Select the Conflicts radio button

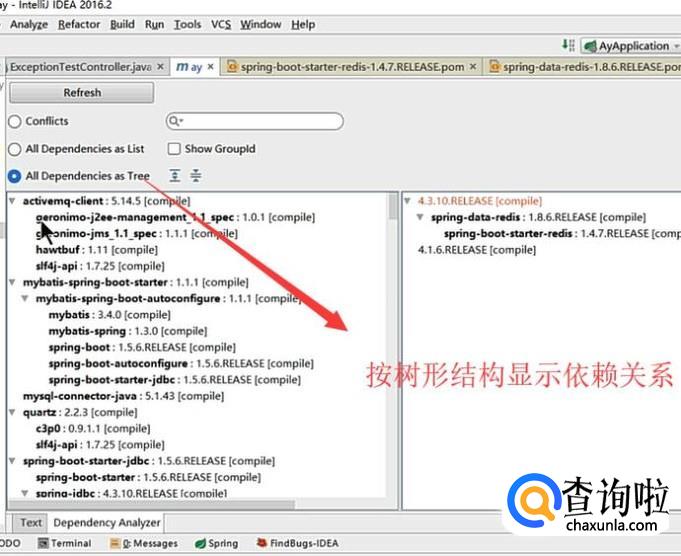14,121
